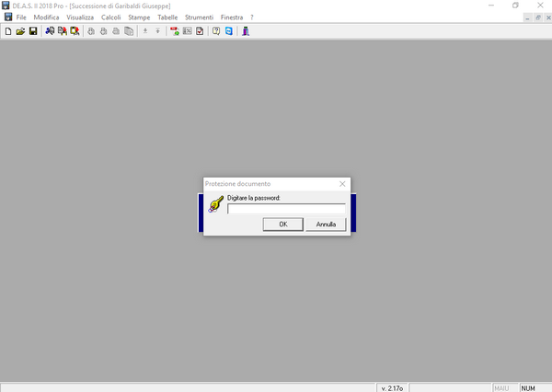Open a file with the folder icon
The height and width of the screenshot is (392, 552).
tap(20, 31)
